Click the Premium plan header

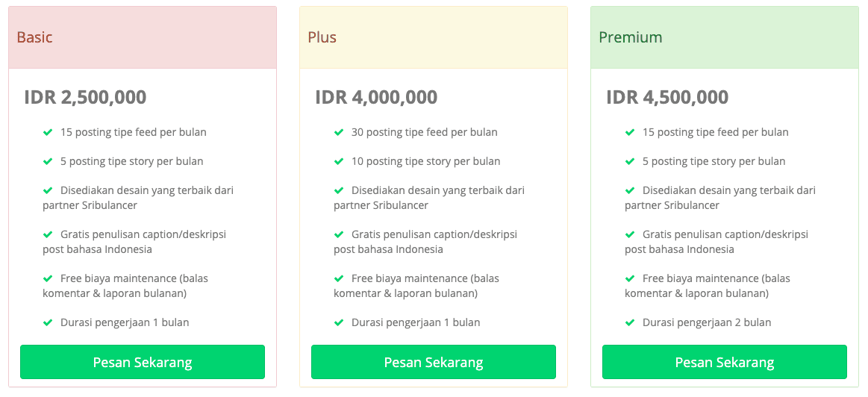click(631, 37)
